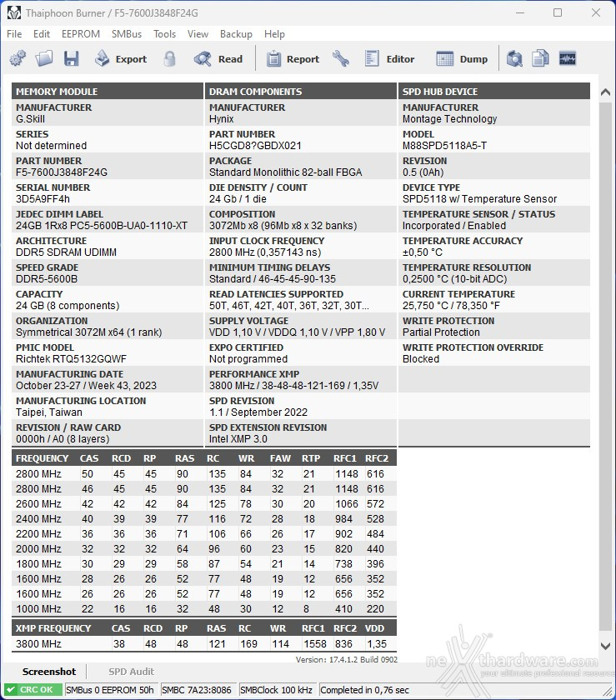
Task: Click the Thaiphoon Burner title bar logo
Action: pyautogui.click(x=14, y=13)
